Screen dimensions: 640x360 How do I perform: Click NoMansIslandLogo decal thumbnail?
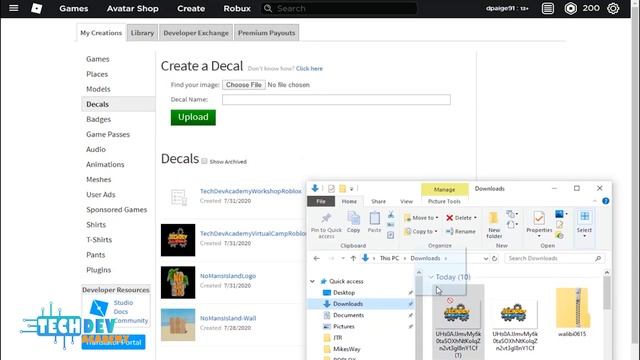178,282
